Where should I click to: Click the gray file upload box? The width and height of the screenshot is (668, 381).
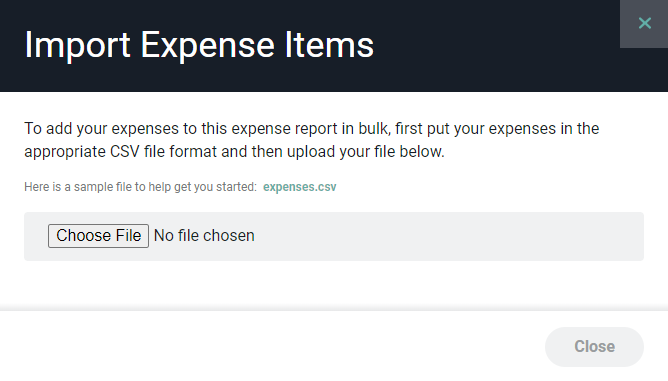point(334,237)
